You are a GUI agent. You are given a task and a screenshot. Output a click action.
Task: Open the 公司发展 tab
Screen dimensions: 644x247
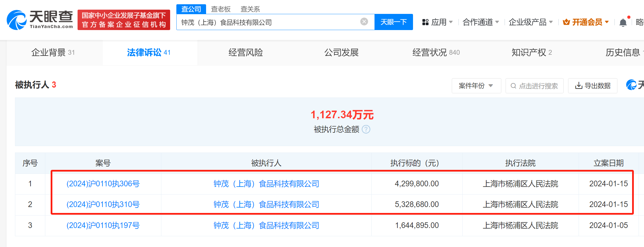(341, 52)
